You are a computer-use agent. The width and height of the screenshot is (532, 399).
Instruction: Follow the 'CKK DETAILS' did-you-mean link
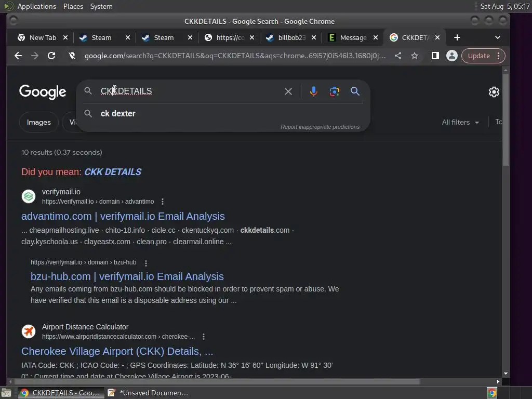(x=113, y=172)
